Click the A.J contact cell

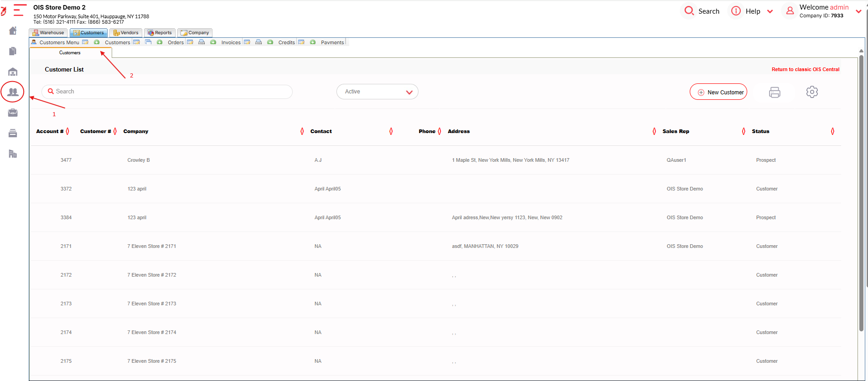pos(318,160)
